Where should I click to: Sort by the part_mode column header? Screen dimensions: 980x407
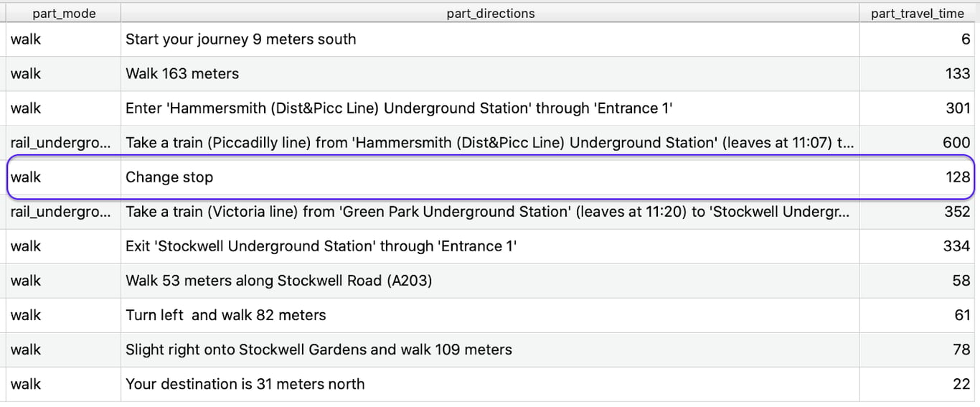pyautogui.click(x=64, y=14)
